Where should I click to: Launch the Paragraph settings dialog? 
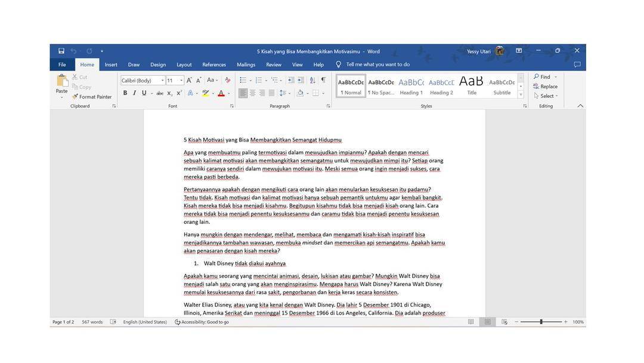pyautogui.click(x=328, y=106)
